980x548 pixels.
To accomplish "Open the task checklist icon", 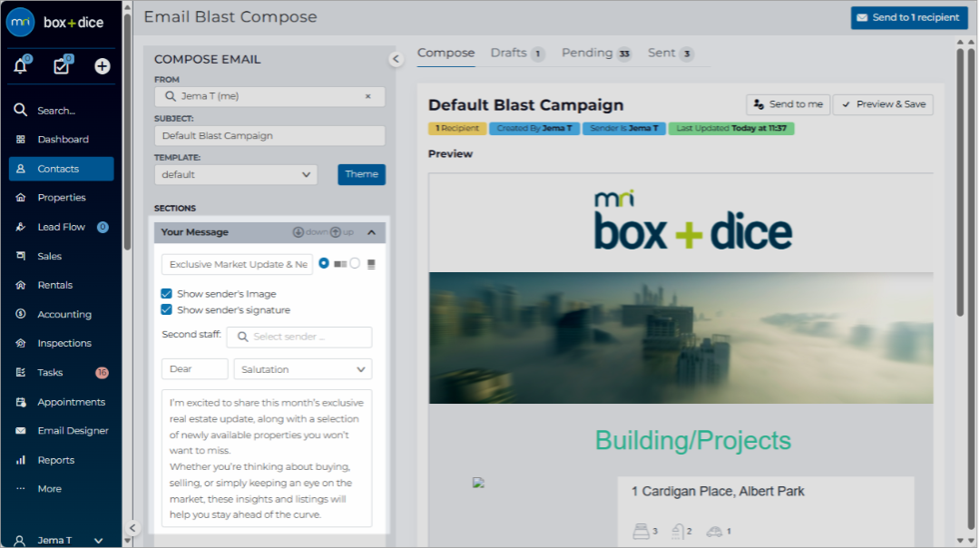I will tap(62, 65).
